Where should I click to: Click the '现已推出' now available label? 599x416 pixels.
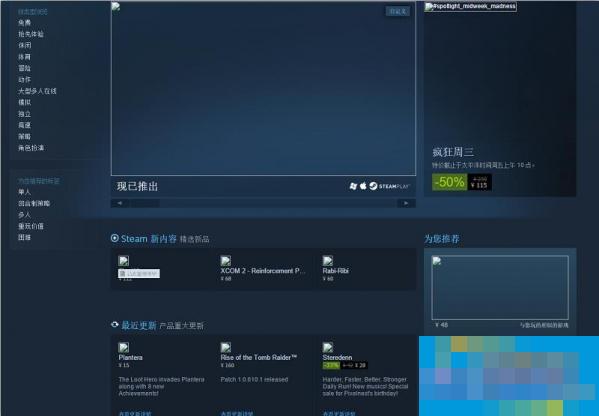[138, 186]
